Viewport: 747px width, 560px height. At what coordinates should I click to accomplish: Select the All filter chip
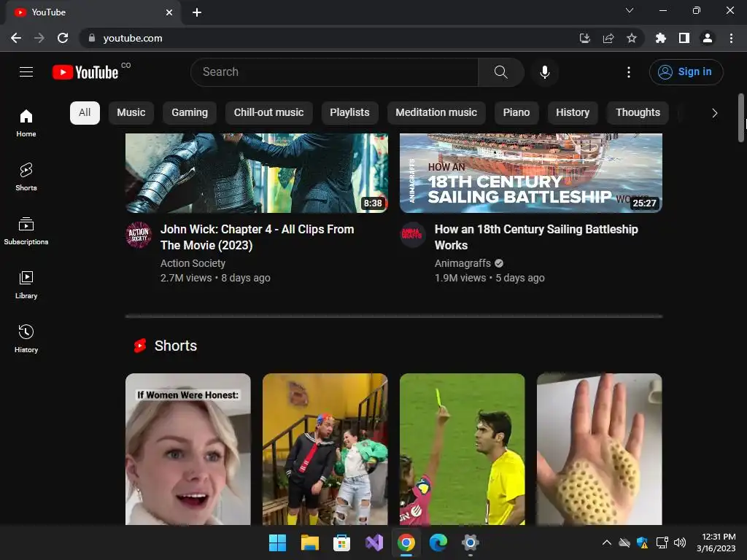(x=85, y=113)
